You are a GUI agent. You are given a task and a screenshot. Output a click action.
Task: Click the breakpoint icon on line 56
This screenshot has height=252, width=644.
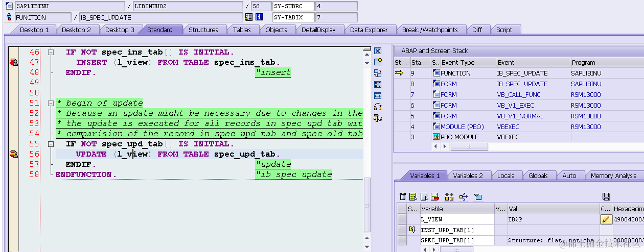(x=14, y=154)
